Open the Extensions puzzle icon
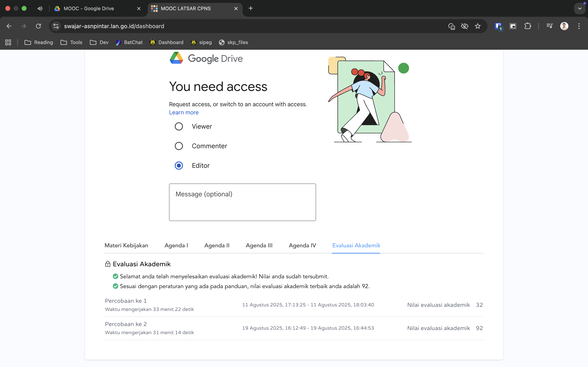Screen dimensions: 588x367 (528, 26)
